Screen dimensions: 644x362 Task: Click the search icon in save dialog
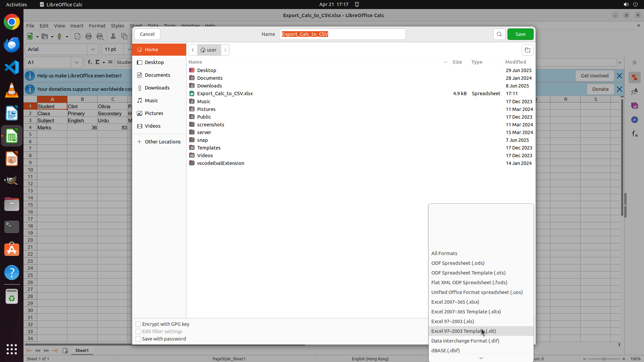499,34
